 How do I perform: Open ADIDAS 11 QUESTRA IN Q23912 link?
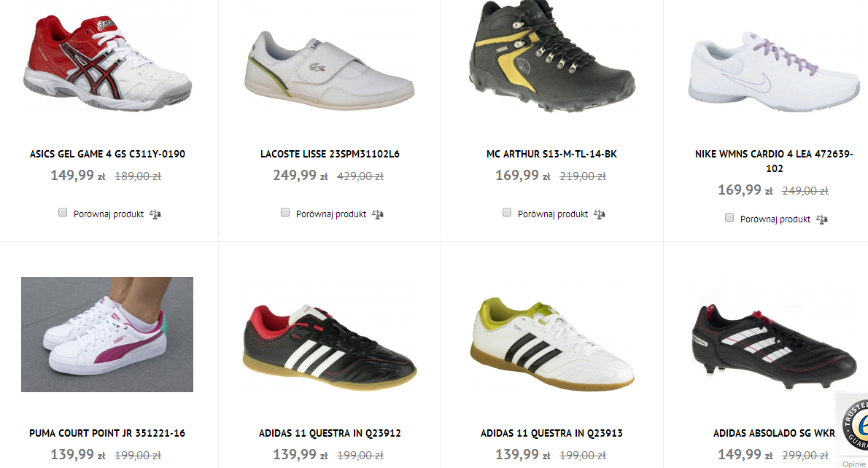click(x=330, y=433)
